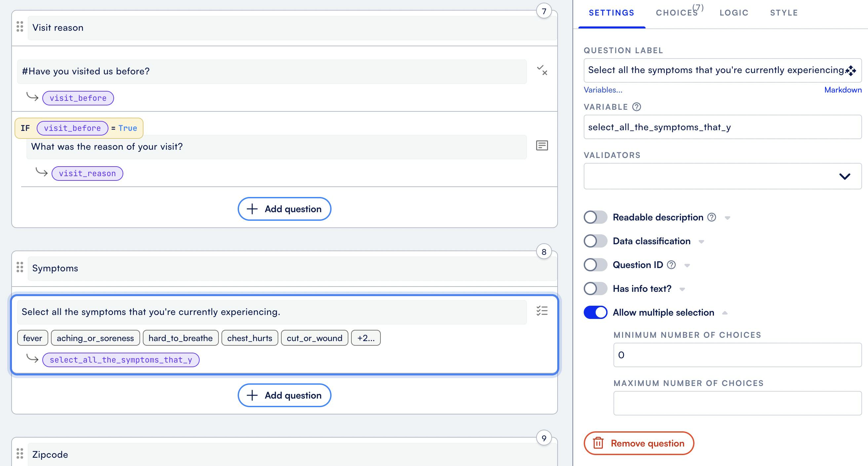Viewport: 868px width, 466px height.
Task: Click text type icon beside reason of visit
Action: [x=542, y=145]
